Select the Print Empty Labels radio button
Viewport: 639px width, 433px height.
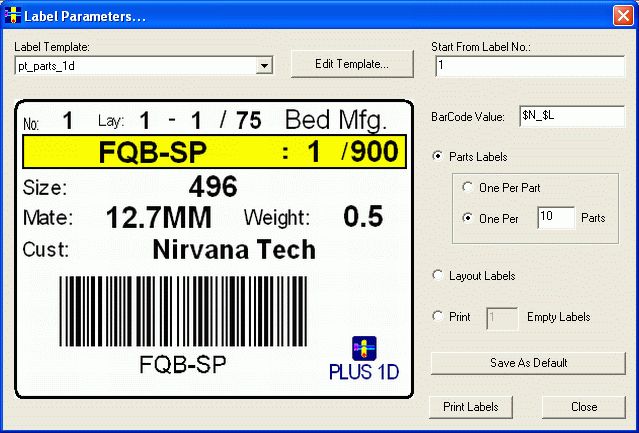[438, 316]
